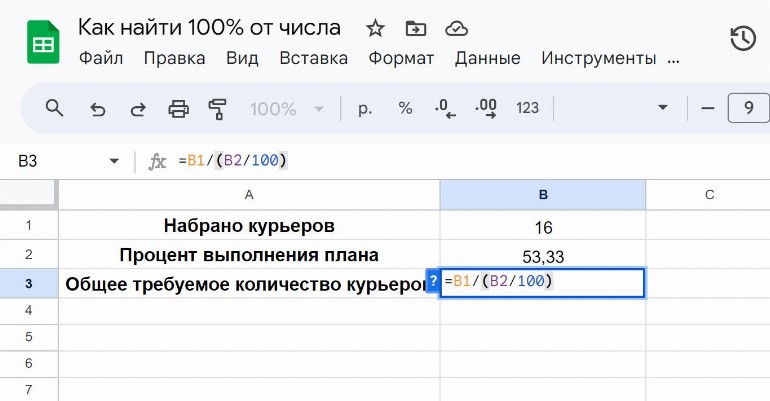Apply percent format button
This screenshot has height=401, width=770.
point(405,108)
